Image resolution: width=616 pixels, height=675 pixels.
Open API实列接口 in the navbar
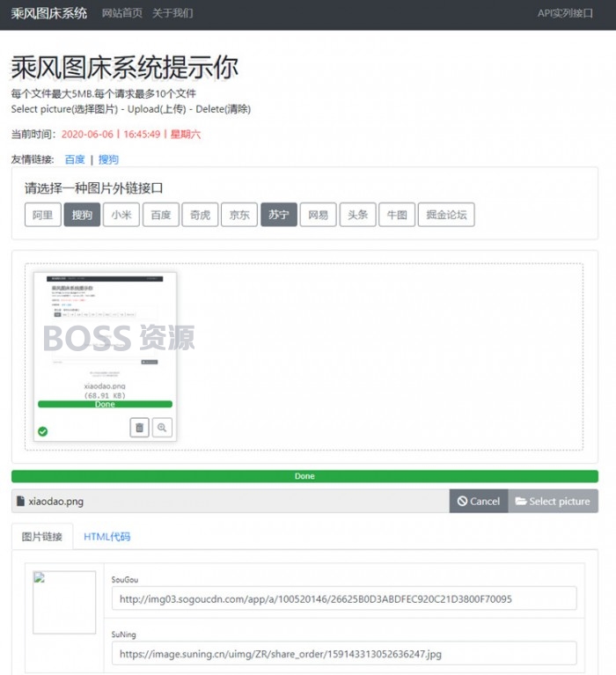(565, 13)
